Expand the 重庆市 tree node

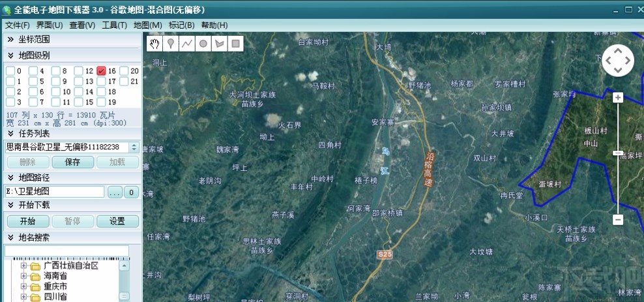tap(23, 286)
